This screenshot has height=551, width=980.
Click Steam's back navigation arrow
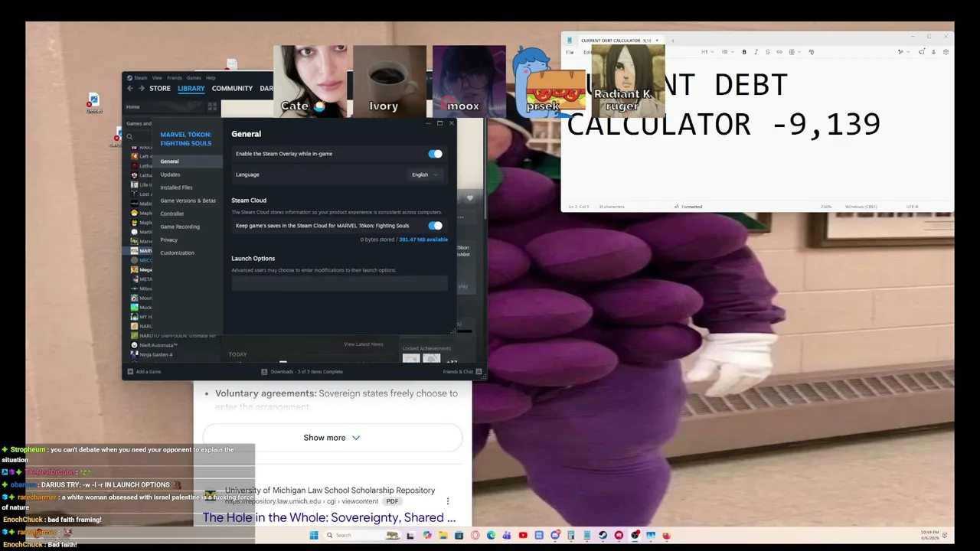(130, 89)
